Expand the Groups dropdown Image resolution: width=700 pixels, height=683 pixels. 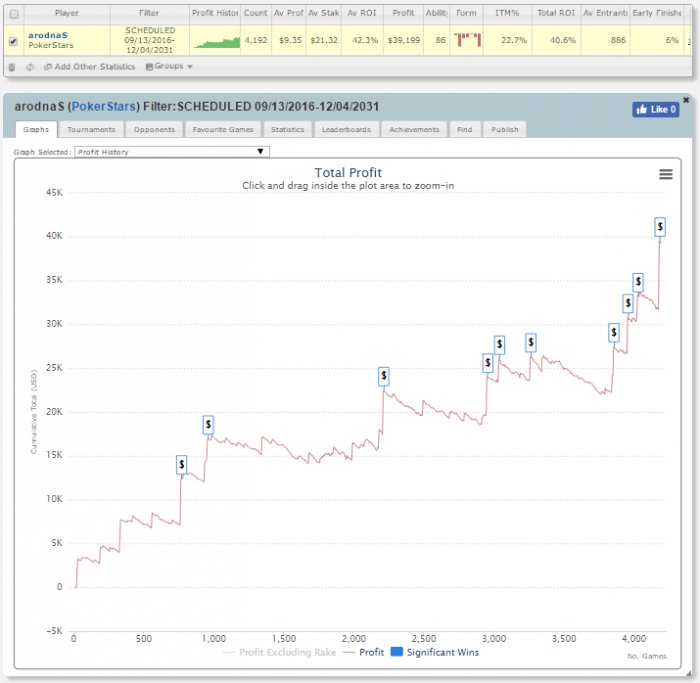[169, 66]
